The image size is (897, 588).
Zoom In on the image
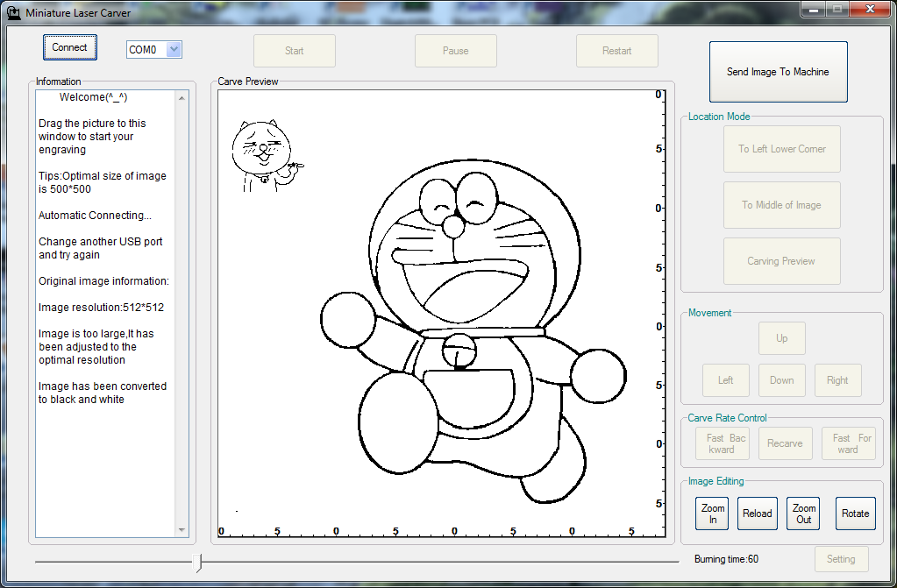[712, 513]
